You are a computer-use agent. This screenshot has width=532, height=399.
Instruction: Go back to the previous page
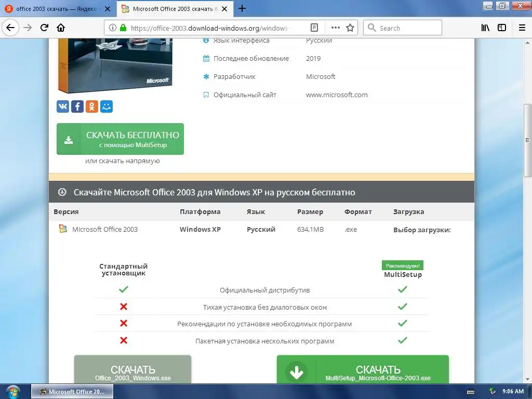10,28
